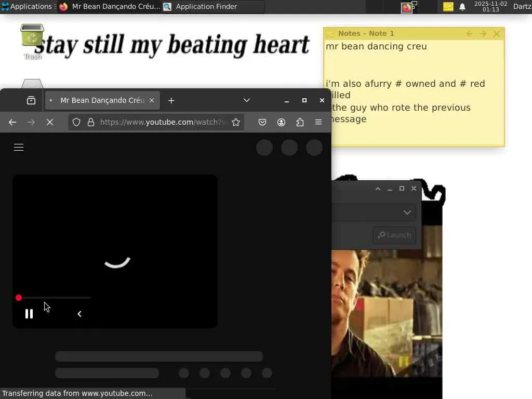Viewport: 532px width, 399px height.
Task: Go back one page in Firefox
Action: click(x=12, y=122)
